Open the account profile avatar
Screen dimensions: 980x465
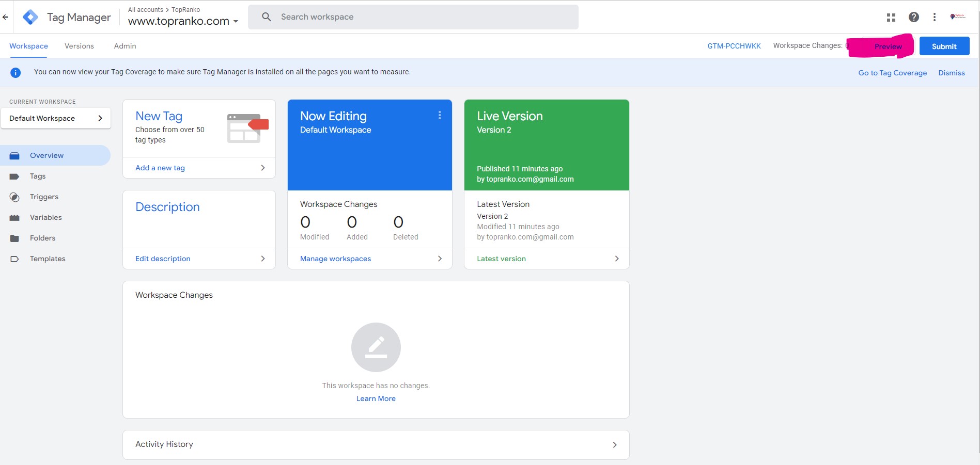[x=958, y=17]
